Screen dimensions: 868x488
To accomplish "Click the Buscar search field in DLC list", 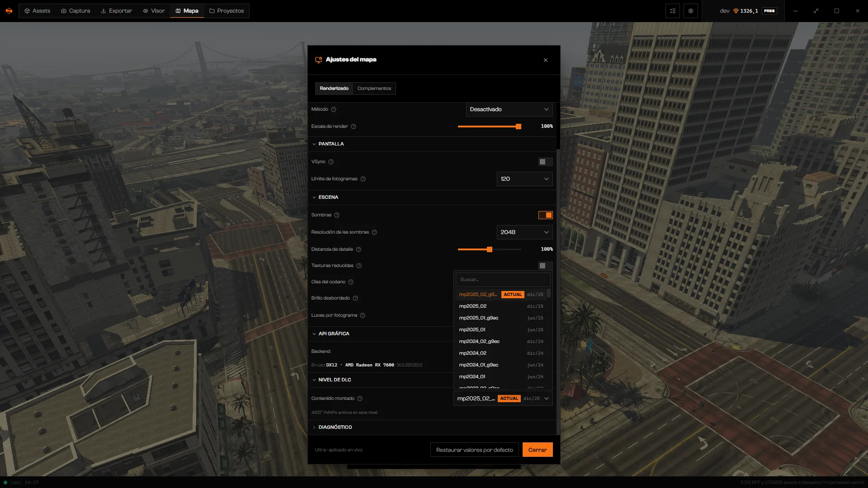I will pyautogui.click(x=503, y=280).
